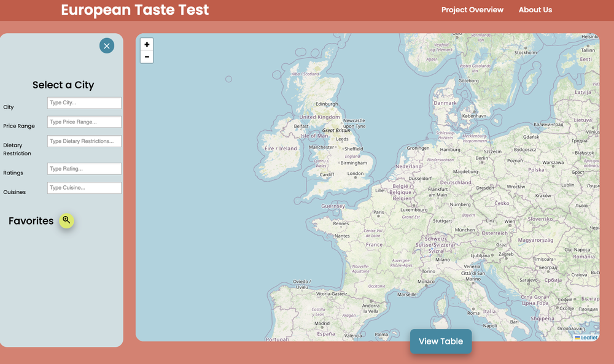This screenshot has width=614, height=364.
Task: Click the Type Price Range input field
Action: [84, 122]
